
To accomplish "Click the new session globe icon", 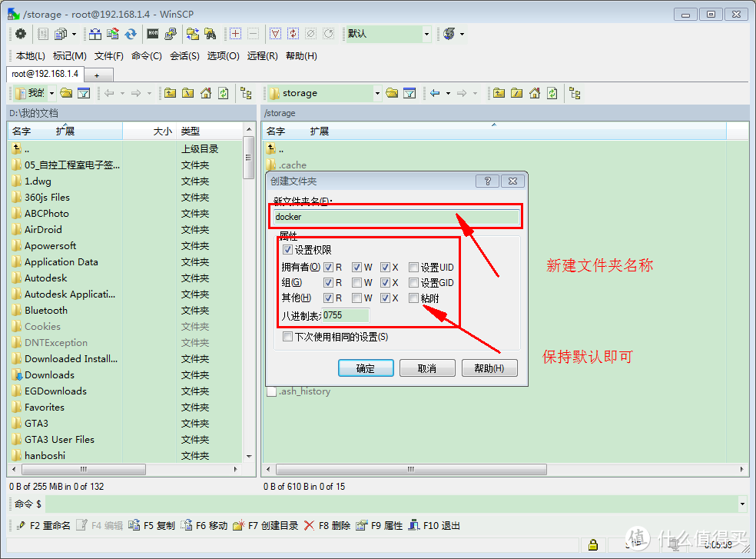I will coord(449,34).
